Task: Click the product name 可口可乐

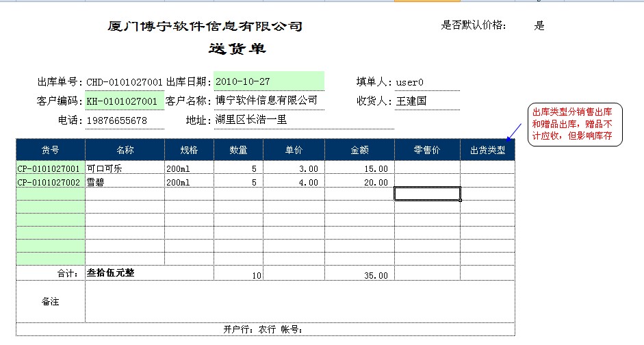Action: [104, 168]
